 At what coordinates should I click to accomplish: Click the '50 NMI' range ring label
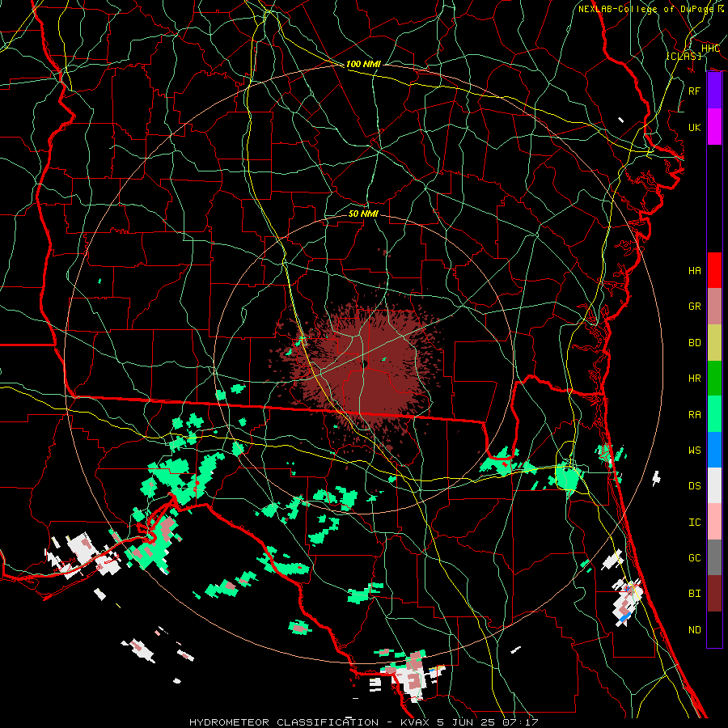363,214
